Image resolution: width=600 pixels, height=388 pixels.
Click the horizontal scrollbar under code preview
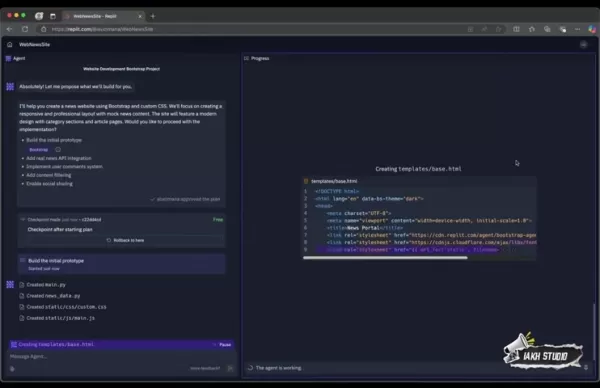pyautogui.click(x=385, y=258)
